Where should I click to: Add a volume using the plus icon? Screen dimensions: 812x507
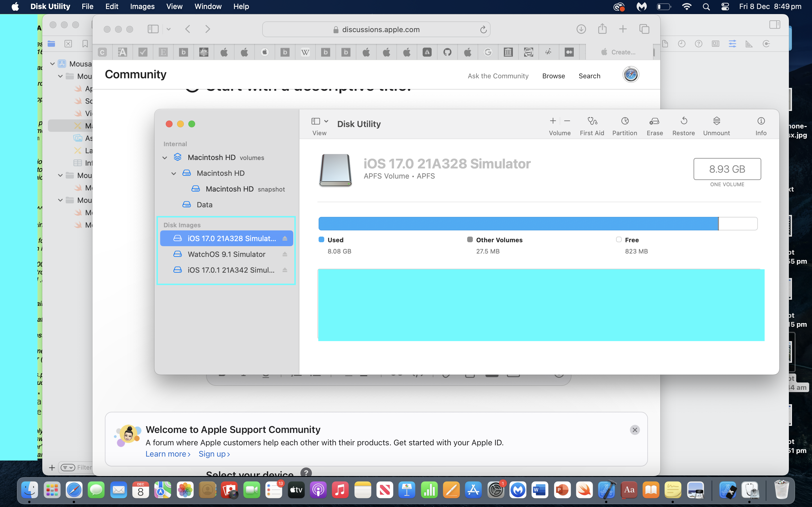pyautogui.click(x=552, y=121)
